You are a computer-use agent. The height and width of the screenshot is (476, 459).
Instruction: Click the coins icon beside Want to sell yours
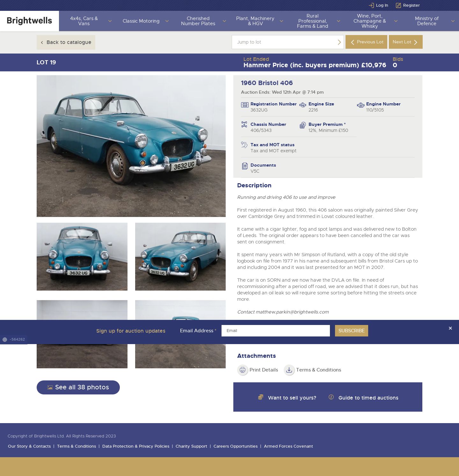click(261, 397)
